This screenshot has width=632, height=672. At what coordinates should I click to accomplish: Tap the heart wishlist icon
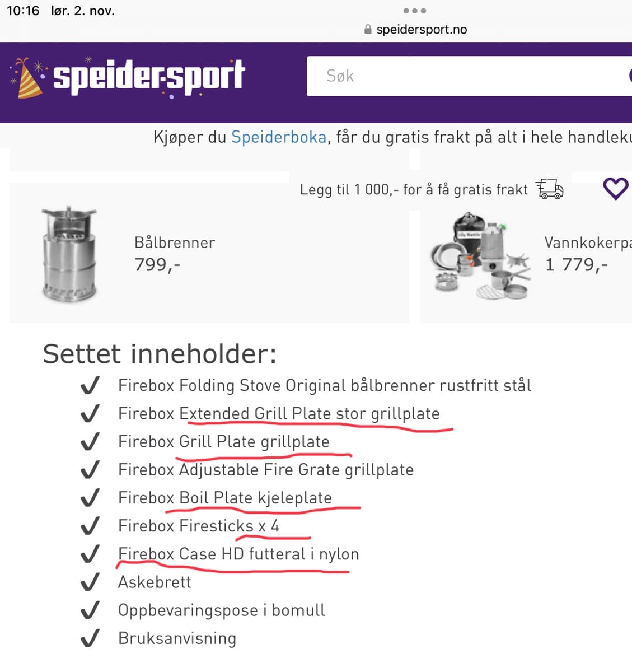click(x=615, y=189)
